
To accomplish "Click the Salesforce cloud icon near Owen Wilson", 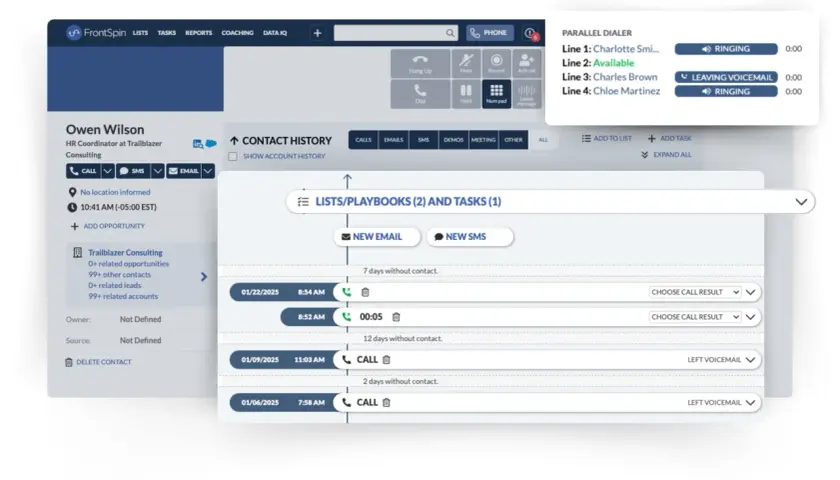I will pos(211,144).
